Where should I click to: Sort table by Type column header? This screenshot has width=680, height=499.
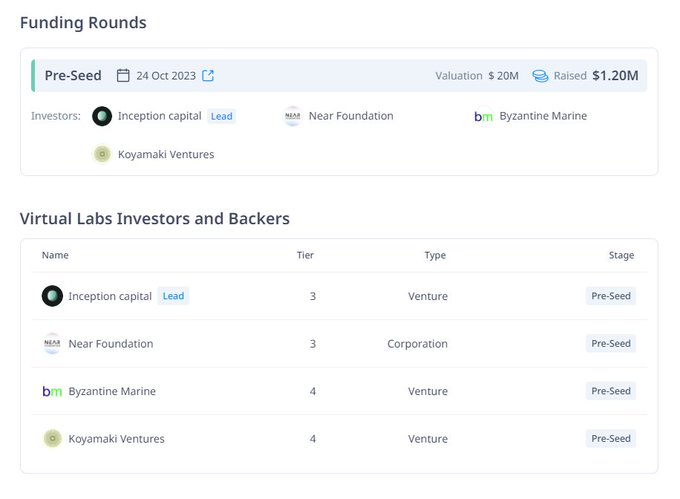(435, 256)
